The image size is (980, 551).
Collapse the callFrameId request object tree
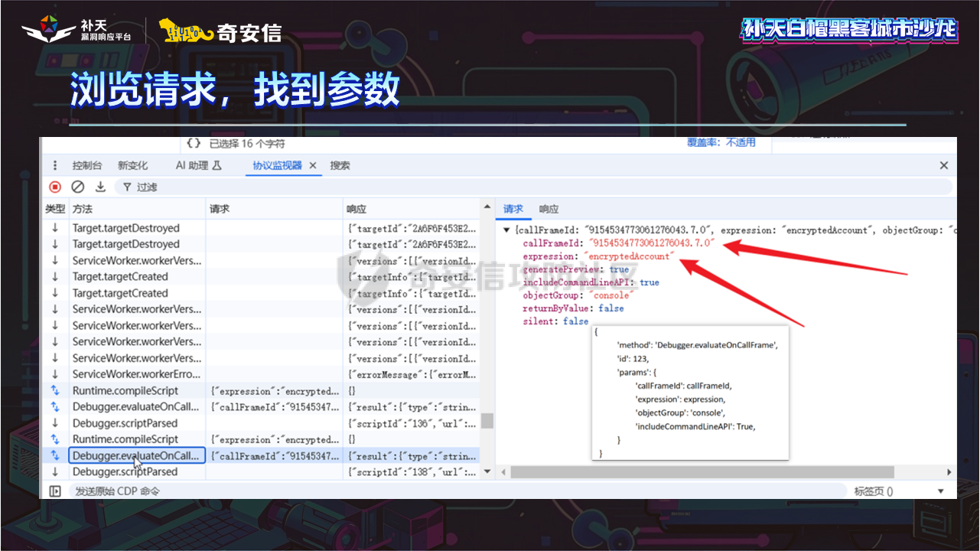click(506, 230)
